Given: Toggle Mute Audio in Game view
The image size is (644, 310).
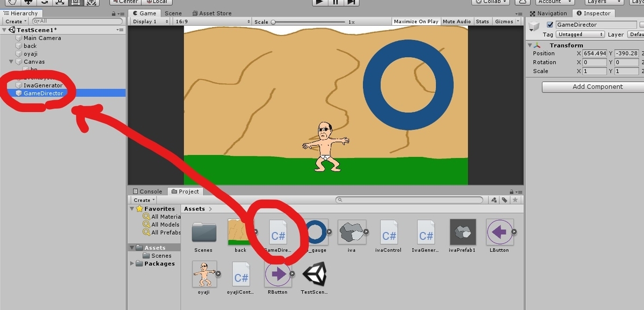Looking at the screenshot, I should coord(457,21).
